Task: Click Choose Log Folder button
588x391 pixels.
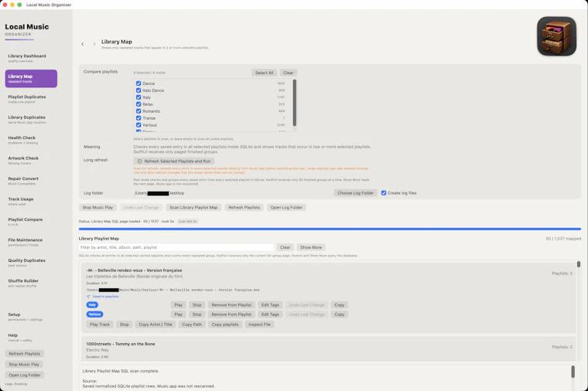Action: [x=355, y=193]
